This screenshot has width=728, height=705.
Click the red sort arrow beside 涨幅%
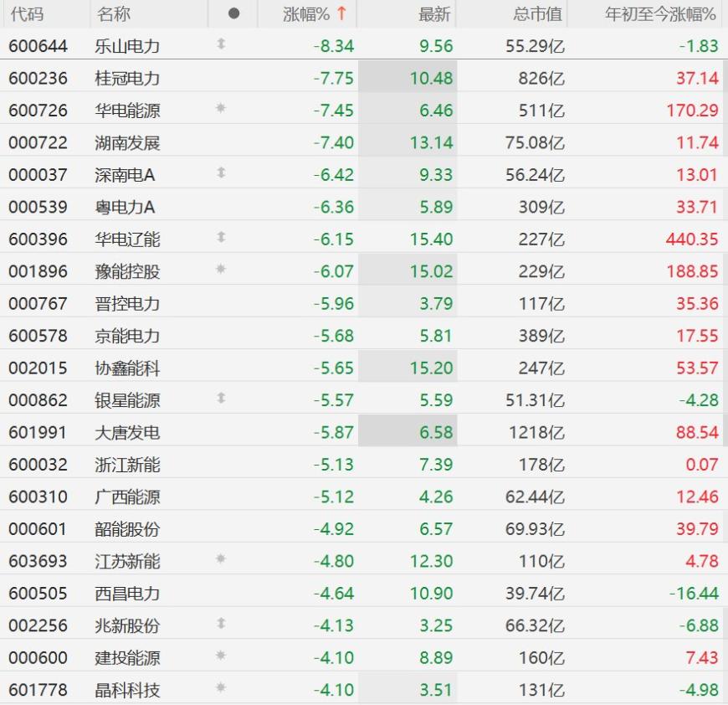point(341,13)
